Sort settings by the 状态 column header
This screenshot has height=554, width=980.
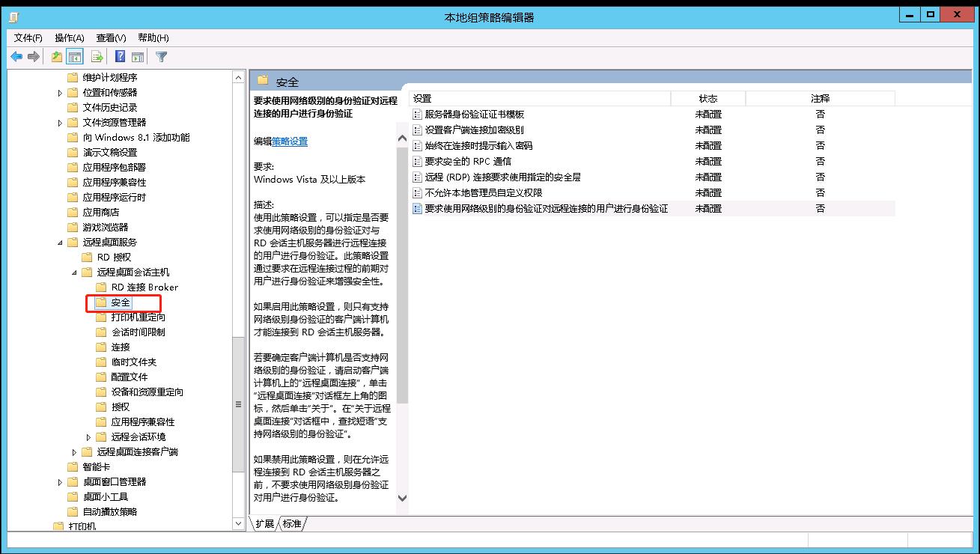click(707, 99)
